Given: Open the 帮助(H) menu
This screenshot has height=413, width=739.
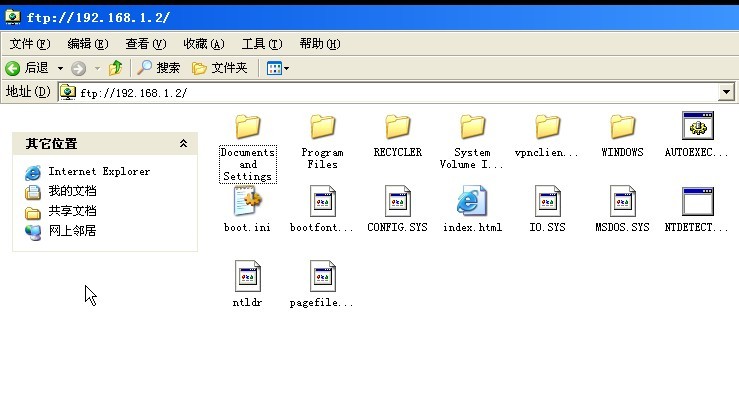Looking at the screenshot, I should click(x=320, y=44).
